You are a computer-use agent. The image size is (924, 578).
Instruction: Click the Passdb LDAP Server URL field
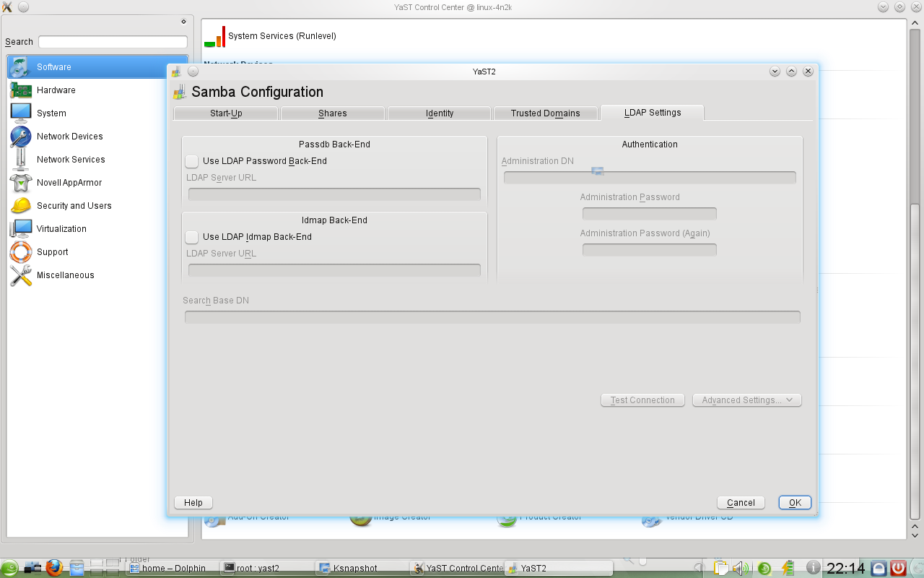pyautogui.click(x=334, y=194)
